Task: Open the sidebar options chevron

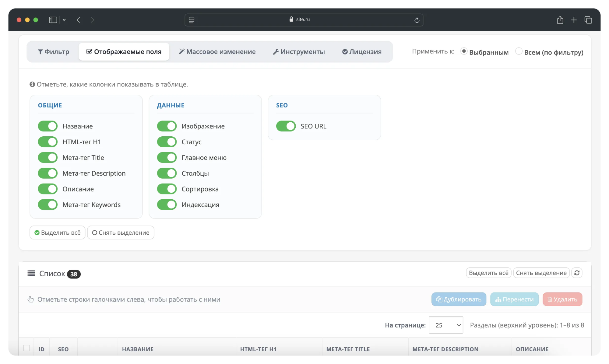Action: (x=64, y=20)
